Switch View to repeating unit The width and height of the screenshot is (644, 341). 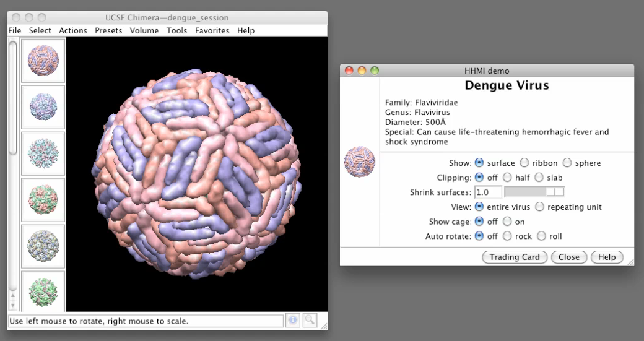tap(539, 207)
